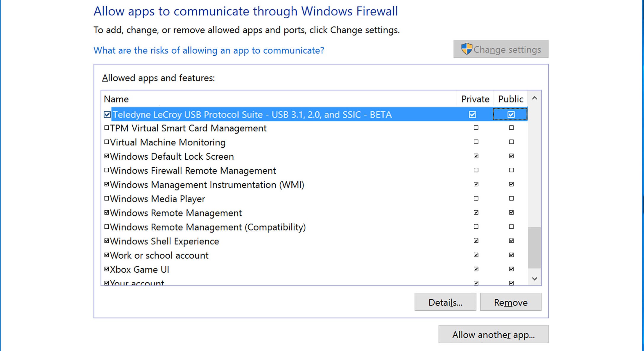The height and width of the screenshot is (351, 644).
Task: Remove the selected Teledyne LeCroy entry
Action: [511, 302]
